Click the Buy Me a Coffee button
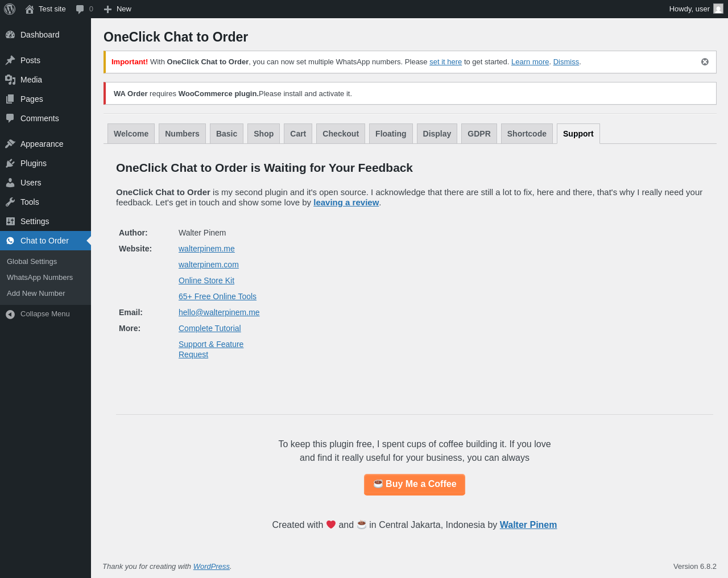This screenshot has width=728, height=578. pos(415,485)
